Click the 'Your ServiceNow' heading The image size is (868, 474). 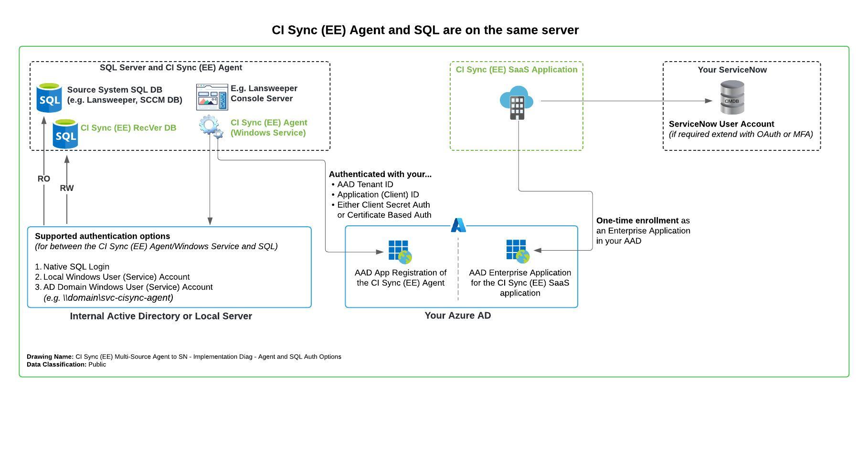coord(732,70)
